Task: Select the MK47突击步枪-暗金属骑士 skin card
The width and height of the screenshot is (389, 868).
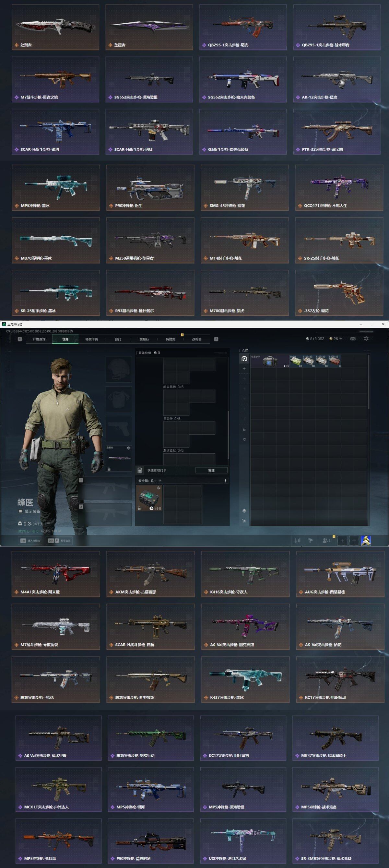Action: click(x=336, y=738)
